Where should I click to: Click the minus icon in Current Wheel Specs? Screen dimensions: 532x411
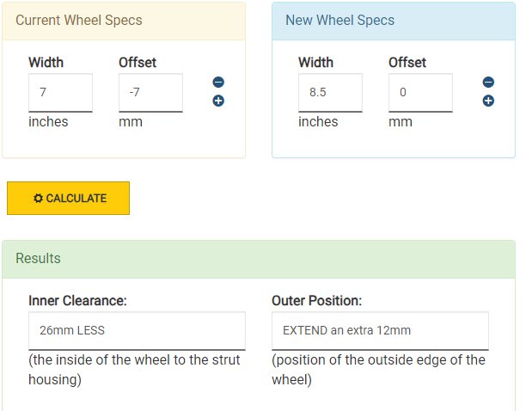coord(218,83)
